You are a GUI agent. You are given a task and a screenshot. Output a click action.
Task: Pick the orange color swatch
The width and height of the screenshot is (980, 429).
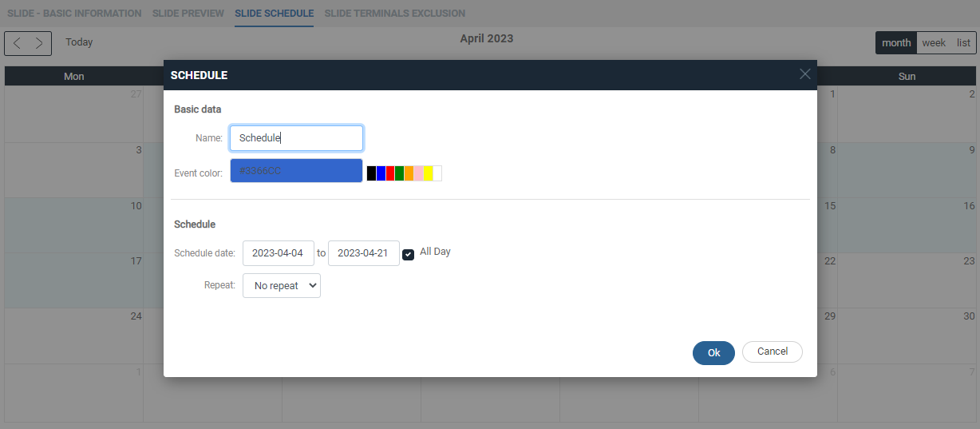[x=409, y=173]
